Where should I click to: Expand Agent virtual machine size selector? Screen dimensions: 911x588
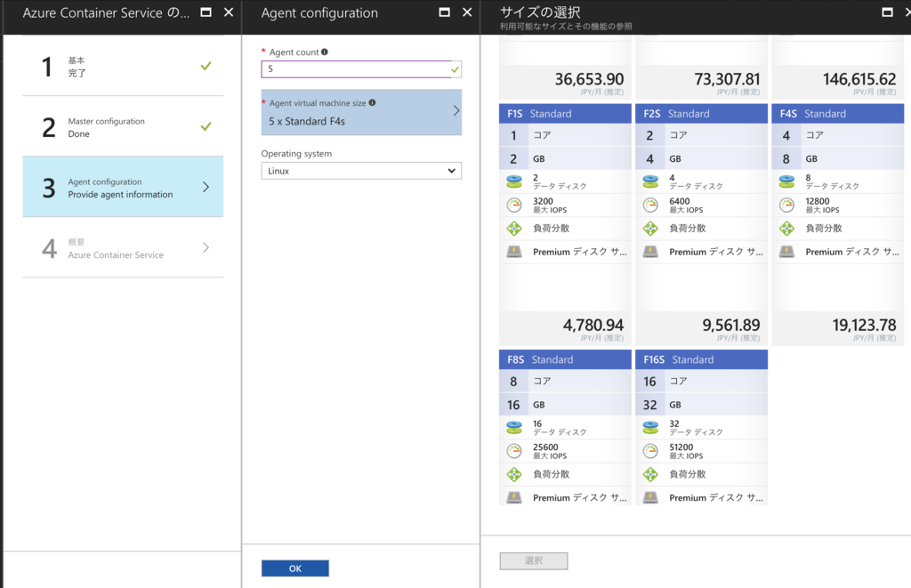click(x=361, y=112)
